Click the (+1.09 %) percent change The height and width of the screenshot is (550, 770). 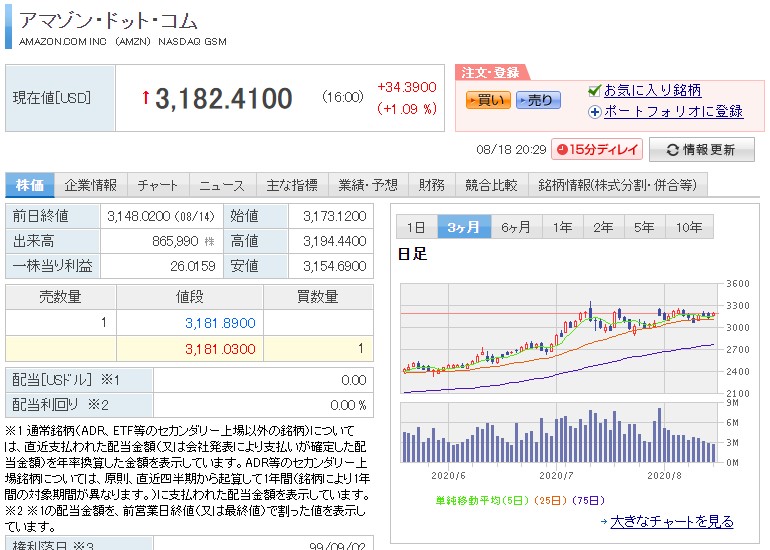coord(407,109)
